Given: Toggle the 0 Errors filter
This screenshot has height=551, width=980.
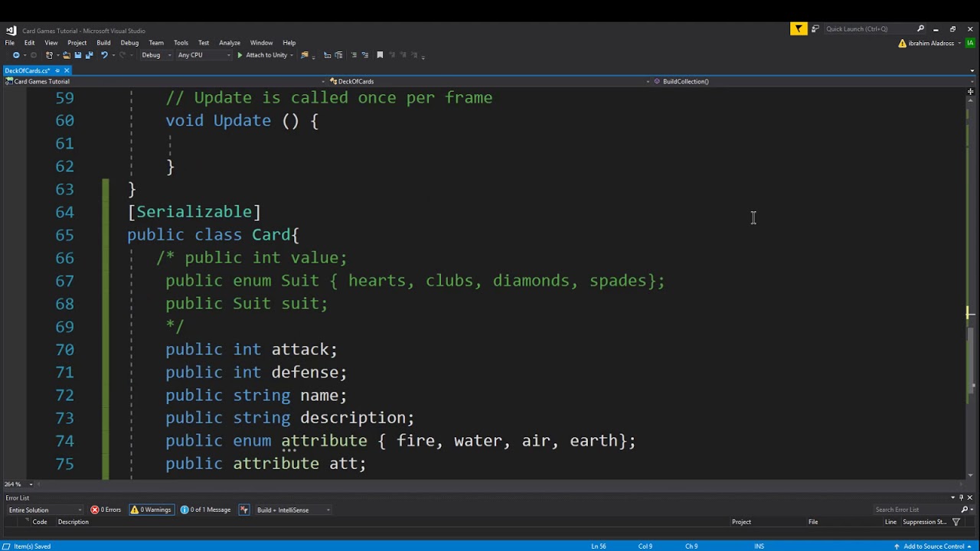Looking at the screenshot, I should click(106, 510).
